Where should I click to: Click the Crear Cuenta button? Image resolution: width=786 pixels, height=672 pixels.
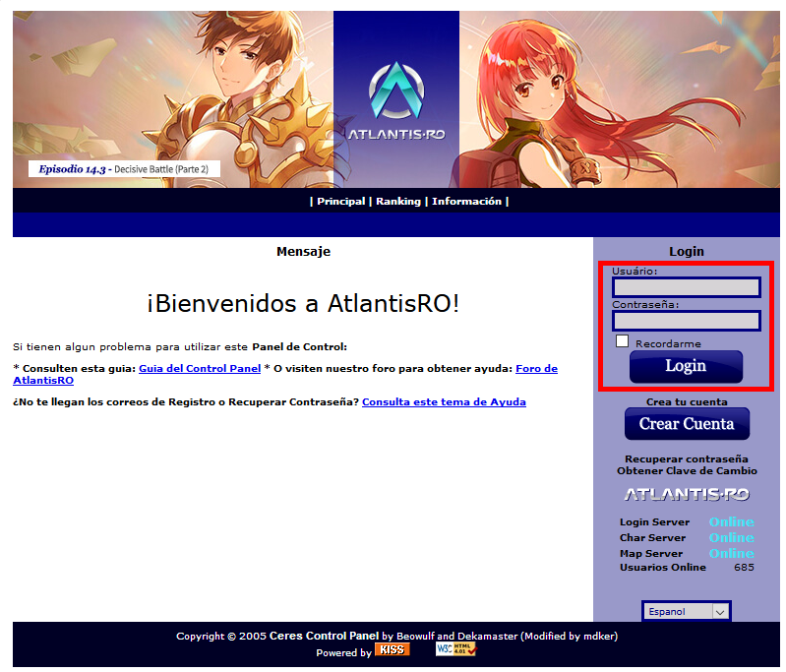click(687, 424)
